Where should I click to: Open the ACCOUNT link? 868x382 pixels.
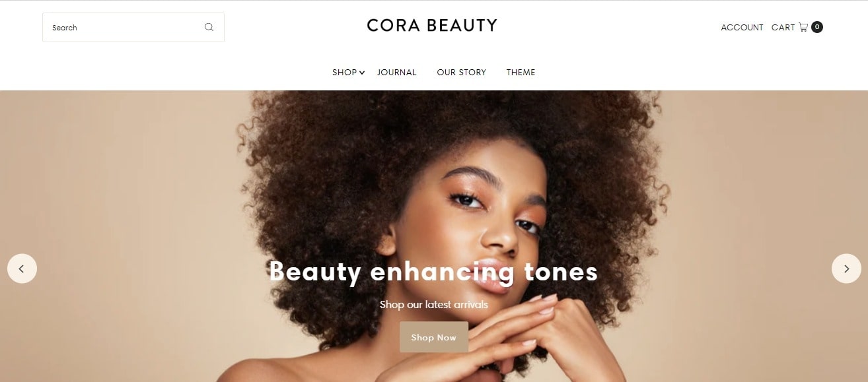742,28
